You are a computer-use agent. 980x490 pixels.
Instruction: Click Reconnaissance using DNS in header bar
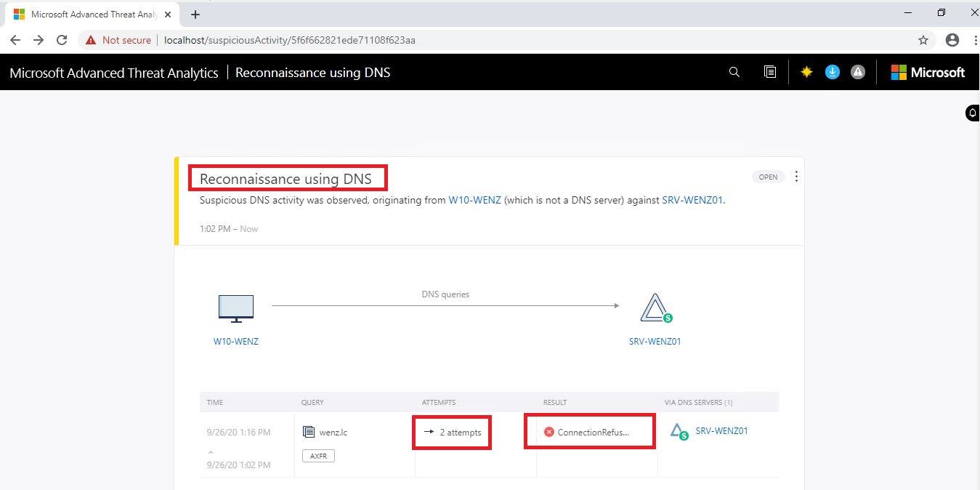pos(312,73)
